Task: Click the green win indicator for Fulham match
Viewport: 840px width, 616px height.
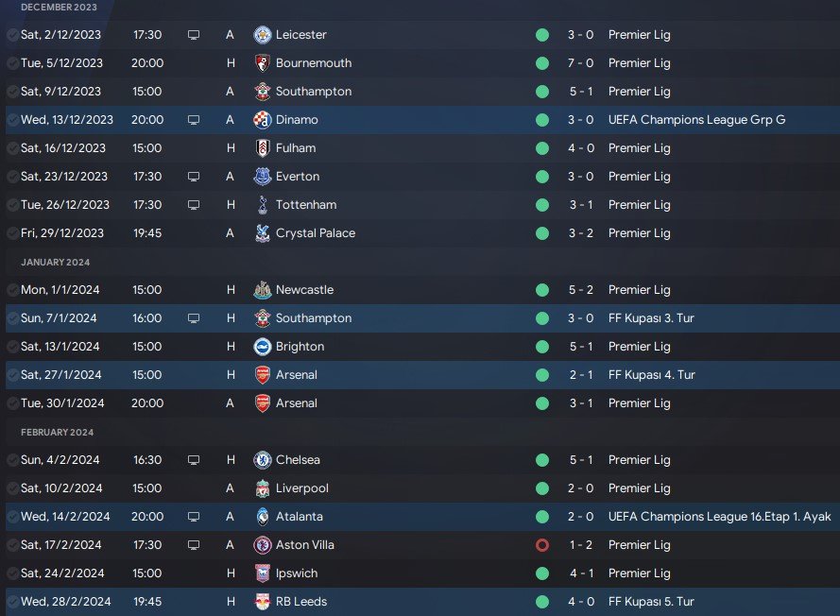Action: (x=542, y=148)
